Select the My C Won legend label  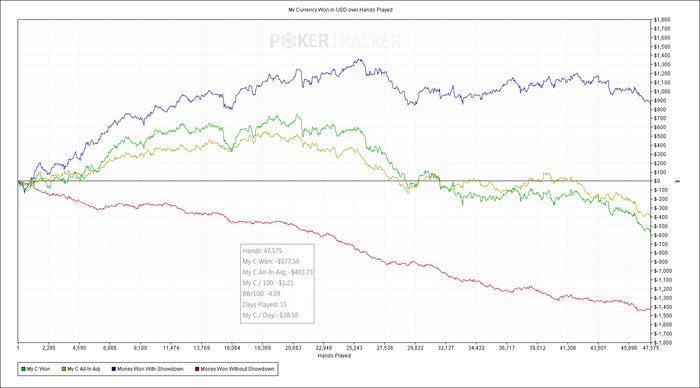pyautogui.click(x=38, y=369)
